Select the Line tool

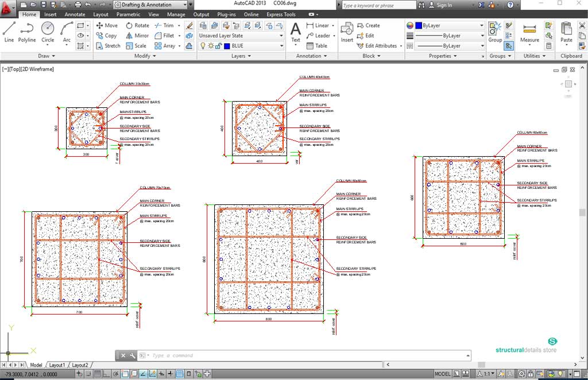click(9, 30)
